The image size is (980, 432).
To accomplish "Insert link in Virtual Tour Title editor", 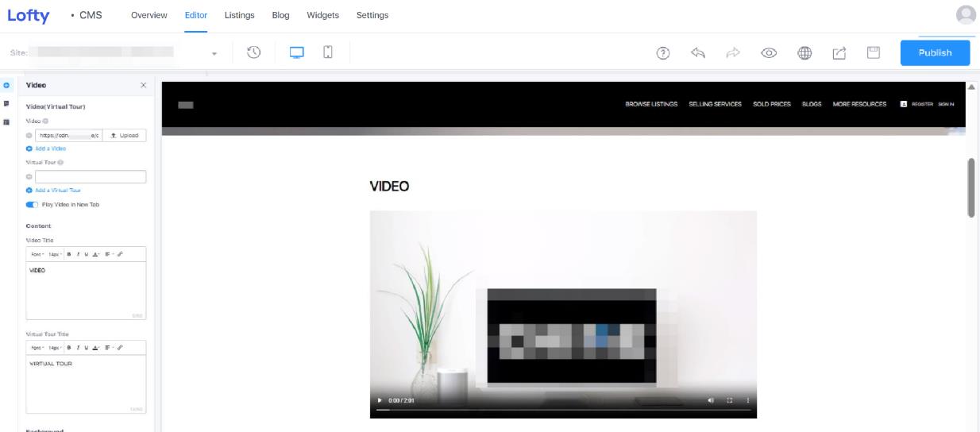I will 120,348.
